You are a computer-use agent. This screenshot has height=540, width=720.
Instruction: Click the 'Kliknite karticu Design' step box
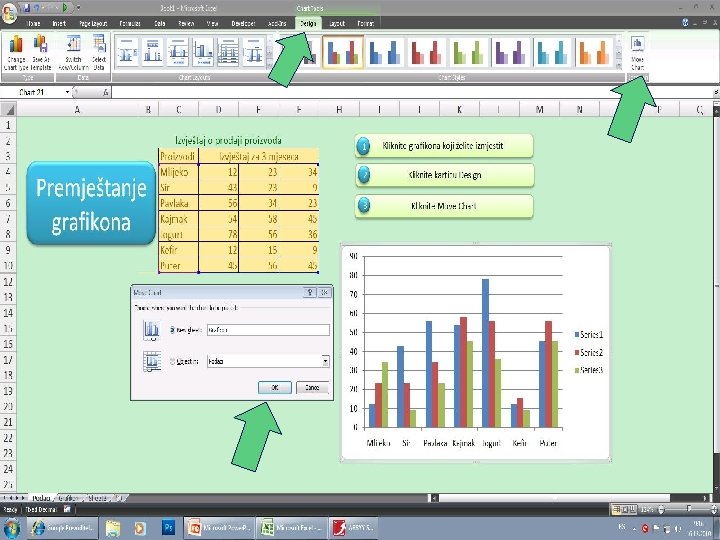pos(444,175)
